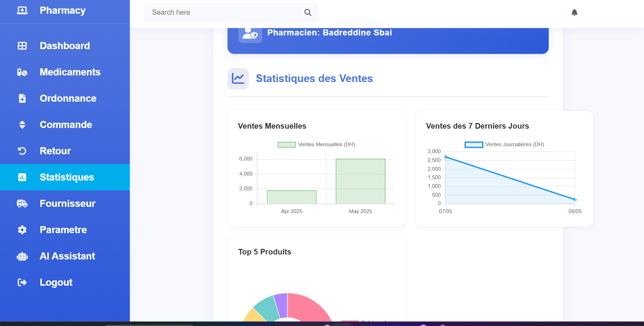Click the Fournisseur truck icon

point(22,204)
